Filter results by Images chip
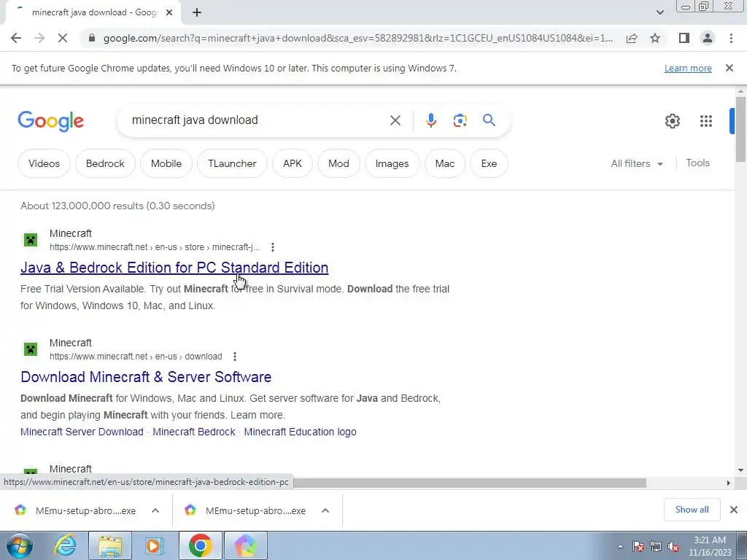747x560 pixels. click(x=392, y=163)
